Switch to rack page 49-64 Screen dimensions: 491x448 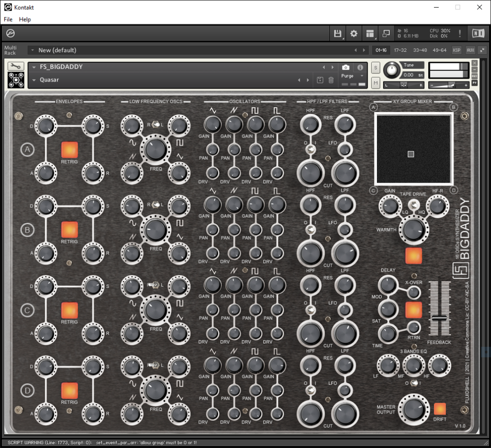coord(439,50)
